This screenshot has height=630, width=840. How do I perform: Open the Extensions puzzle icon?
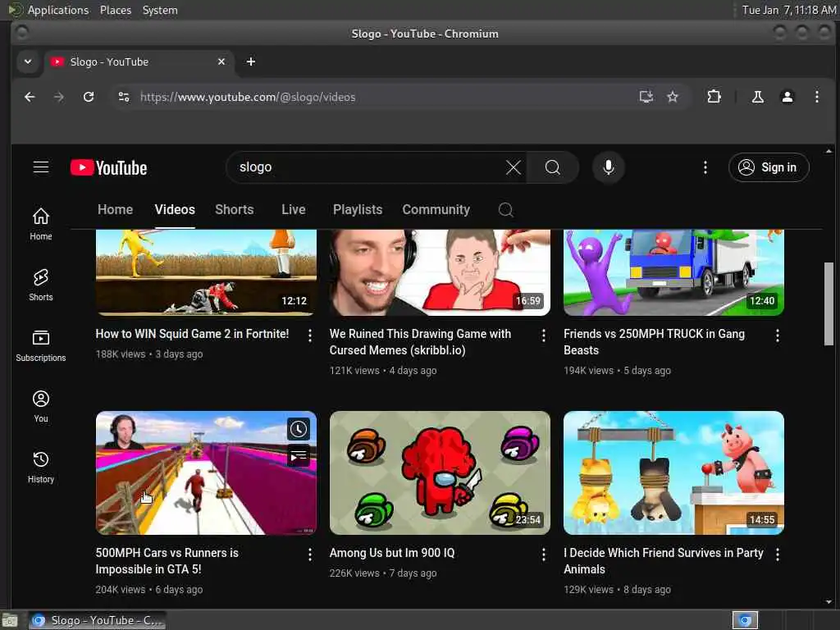tap(714, 97)
